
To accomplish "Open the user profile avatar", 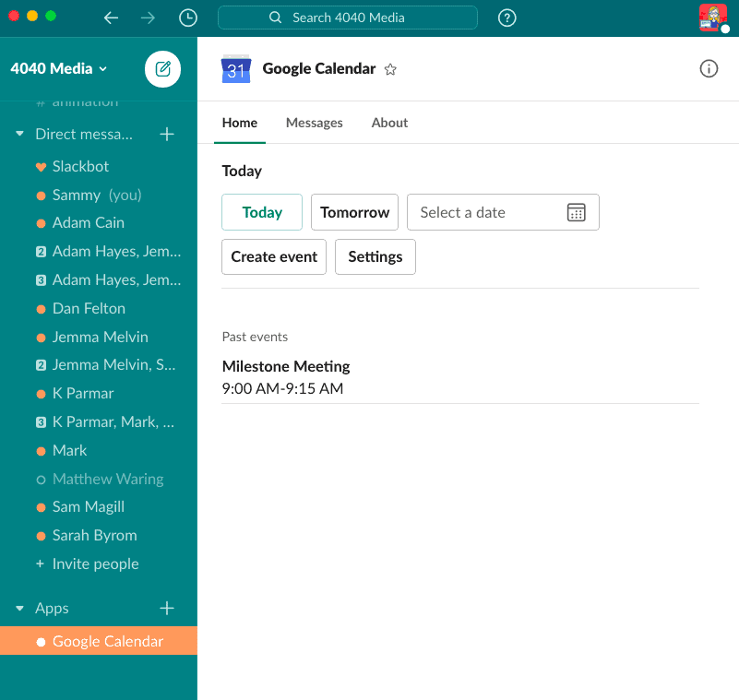I will pos(712,18).
